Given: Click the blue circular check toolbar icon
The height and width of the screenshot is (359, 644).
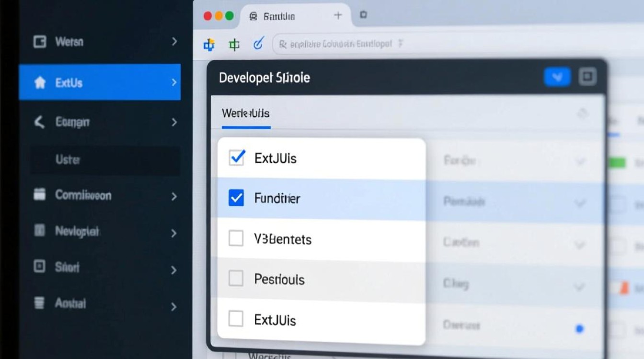Looking at the screenshot, I should click(258, 44).
